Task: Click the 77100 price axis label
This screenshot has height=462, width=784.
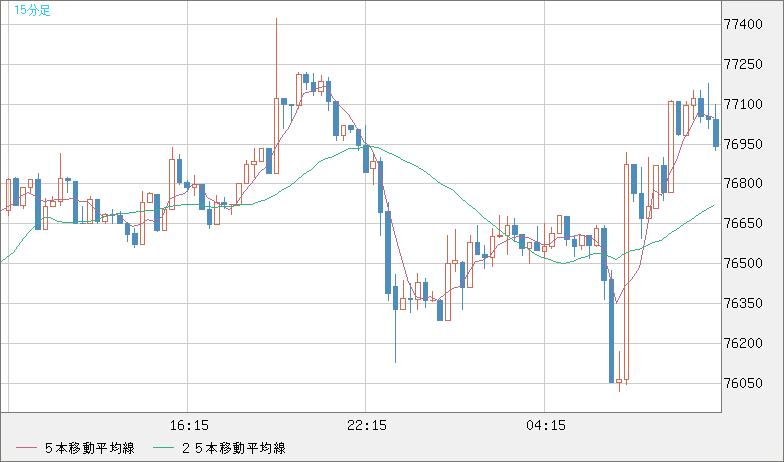Action: (744, 104)
